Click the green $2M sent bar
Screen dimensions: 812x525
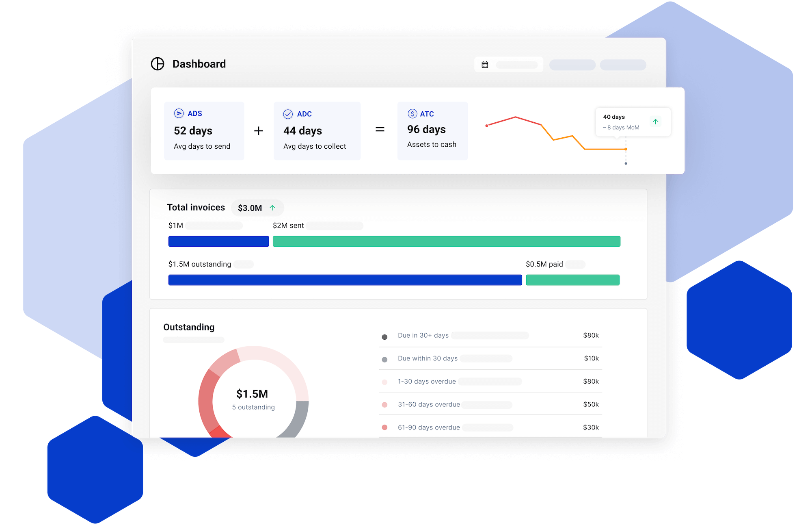(446, 241)
